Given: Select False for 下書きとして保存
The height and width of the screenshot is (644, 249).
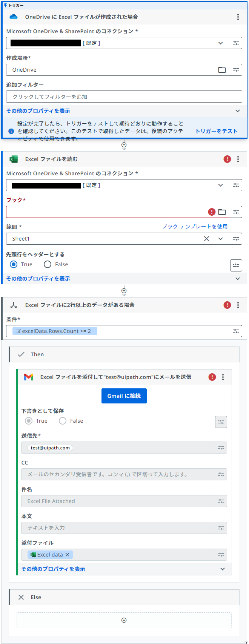Looking at the screenshot, I should 63,421.
